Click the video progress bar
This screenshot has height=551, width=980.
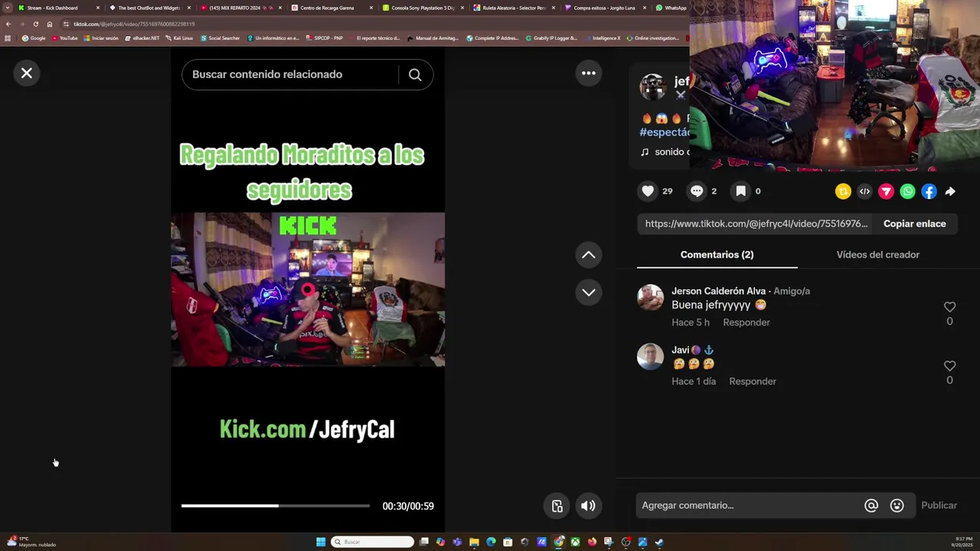point(275,506)
